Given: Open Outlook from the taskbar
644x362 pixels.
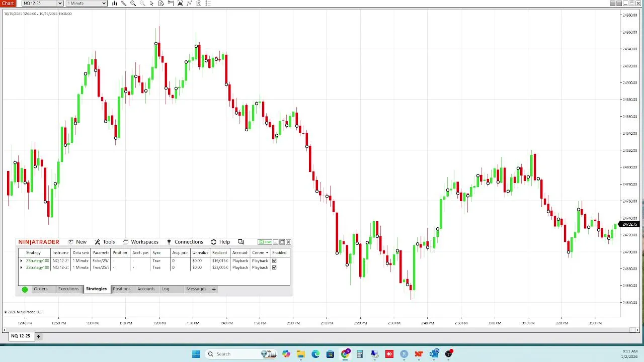Looking at the screenshot, I should click(434, 354).
